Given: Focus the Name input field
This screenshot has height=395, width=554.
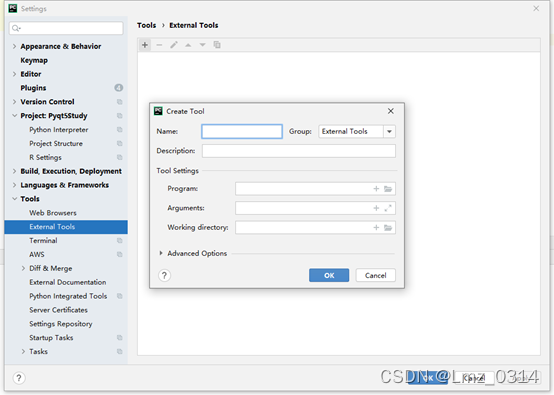Looking at the screenshot, I should [x=242, y=131].
